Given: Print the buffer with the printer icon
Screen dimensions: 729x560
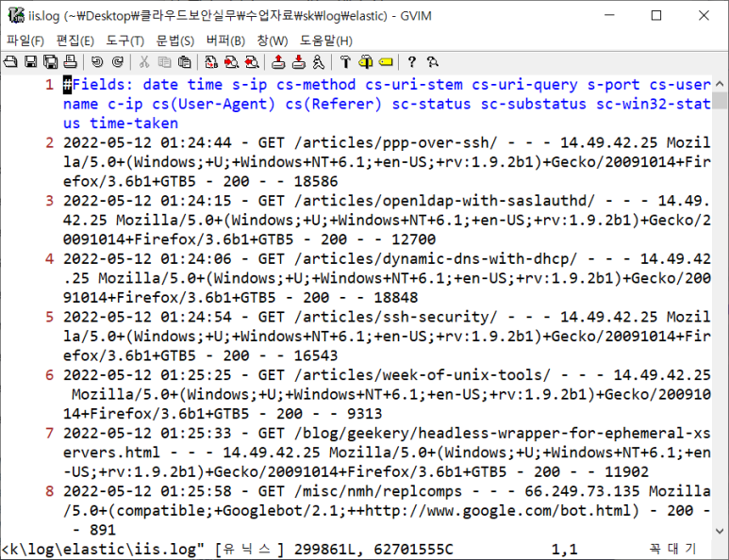Looking at the screenshot, I should point(70,62).
